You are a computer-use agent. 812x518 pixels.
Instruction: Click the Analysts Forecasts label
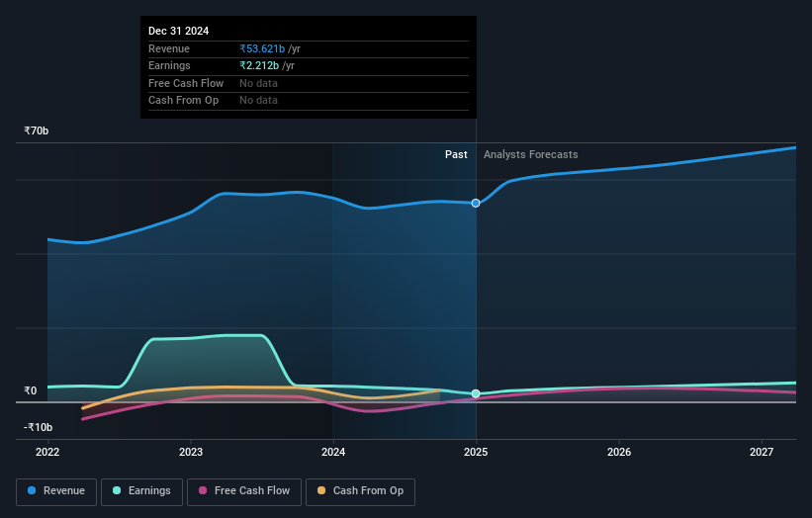point(531,155)
